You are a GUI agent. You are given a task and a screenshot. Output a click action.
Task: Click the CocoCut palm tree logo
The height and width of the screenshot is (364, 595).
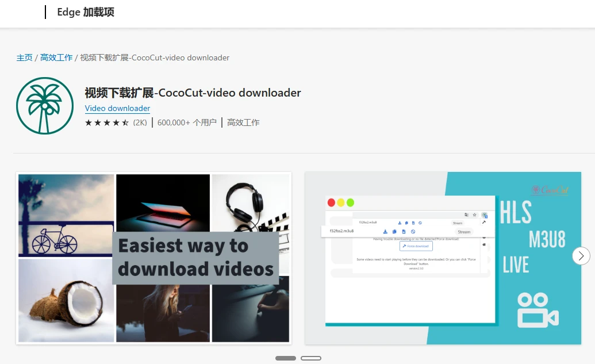pyautogui.click(x=45, y=105)
